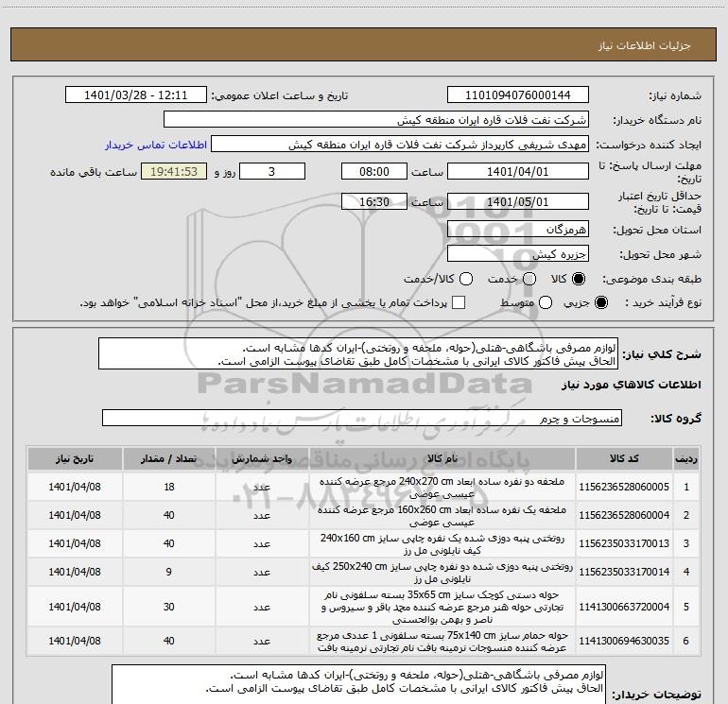Viewport: 728px width, 704px height.
Task: Click the نام کالا column header
Action: point(442,458)
